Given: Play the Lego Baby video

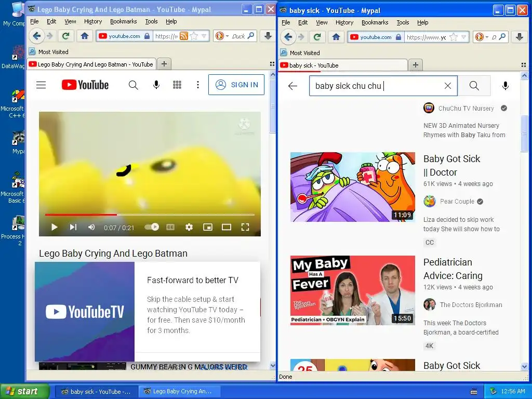Looking at the screenshot, I should pos(54,227).
